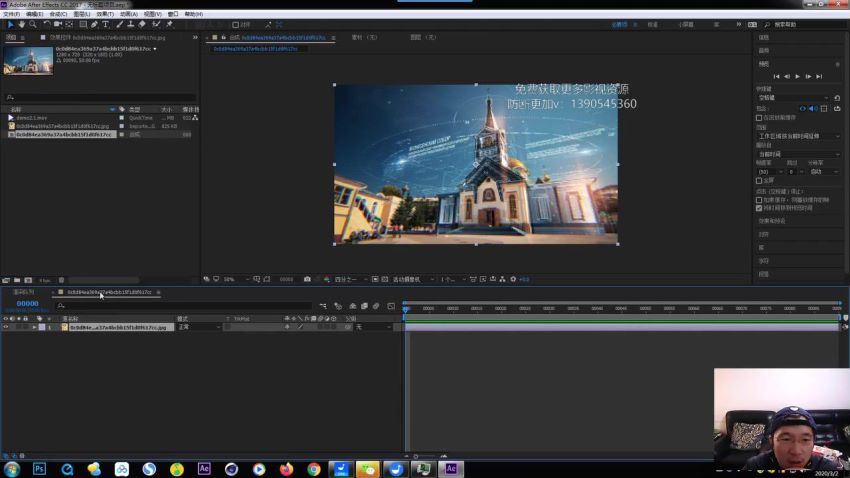Toggle the cache before playback checkbox

click(x=759, y=118)
